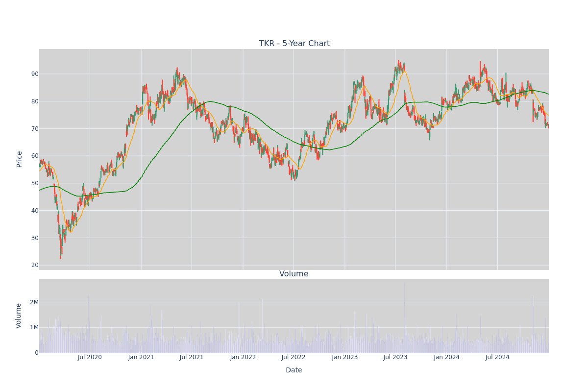Pick the "Jul 2023" date tick label
The width and height of the screenshot is (588, 392).
click(x=395, y=357)
